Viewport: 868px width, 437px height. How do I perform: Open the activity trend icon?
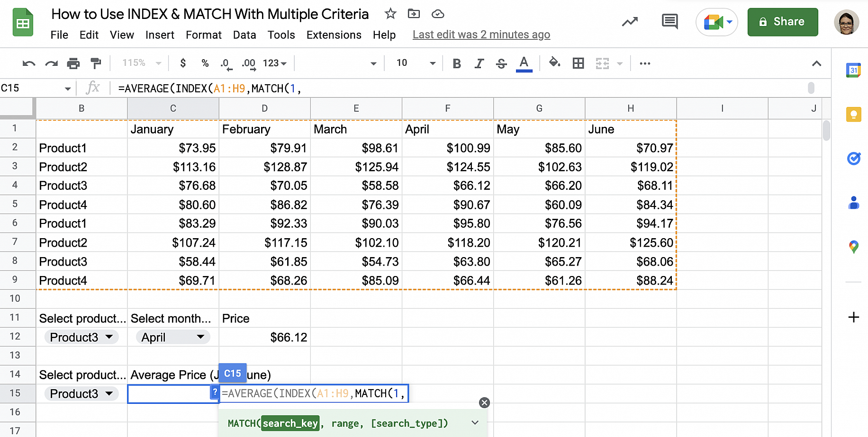[x=630, y=22]
